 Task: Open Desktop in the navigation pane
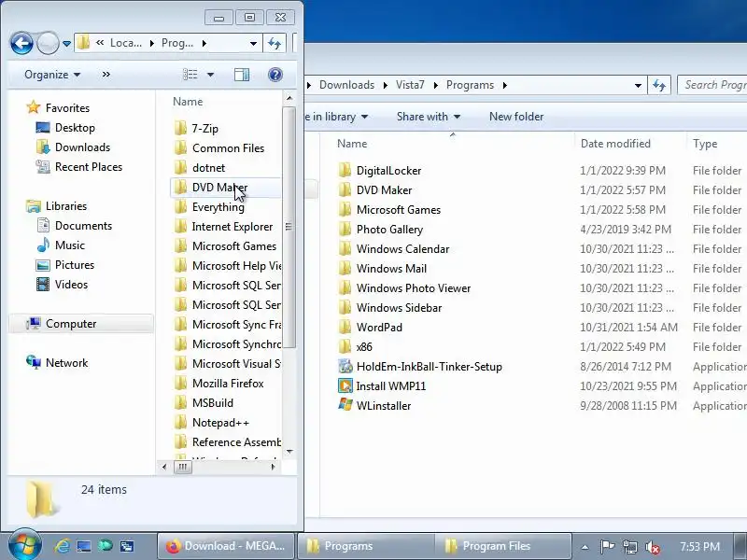(75, 128)
